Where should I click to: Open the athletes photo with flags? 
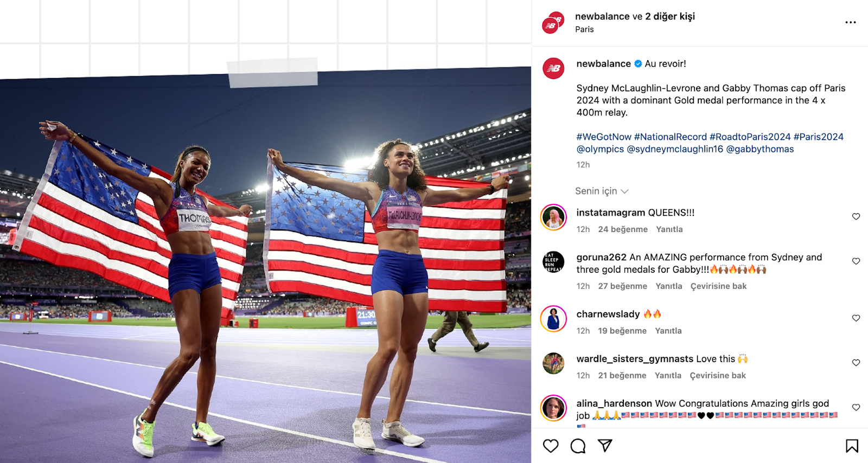pyautogui.click(x=265, y=266)
